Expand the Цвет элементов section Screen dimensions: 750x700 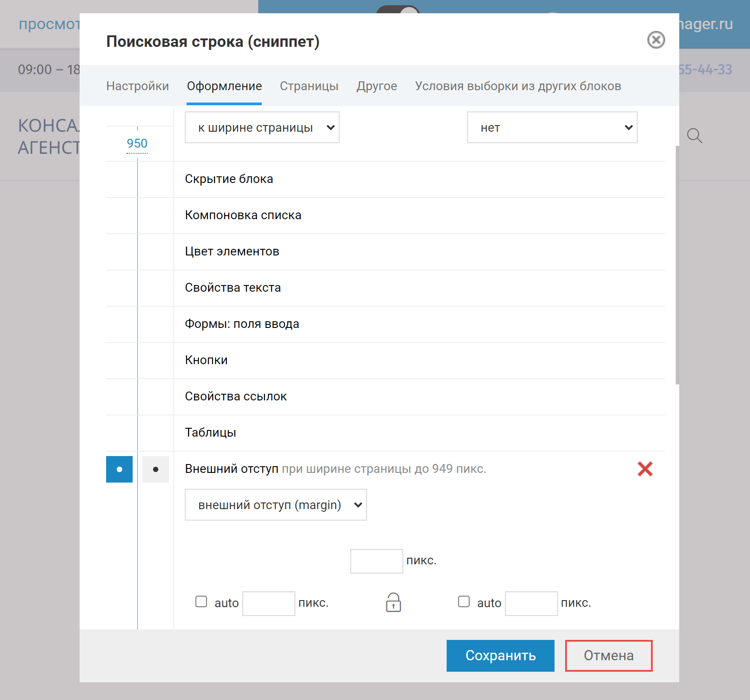[232, 251]
